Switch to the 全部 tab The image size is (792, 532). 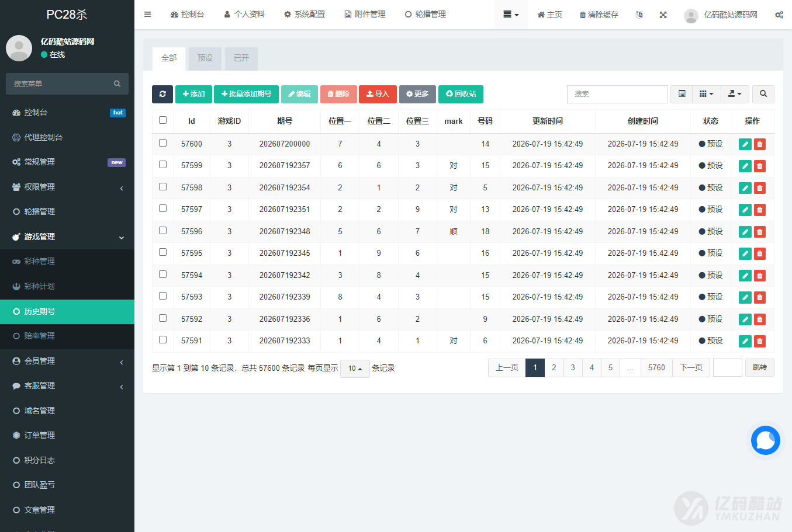(169, 58)
